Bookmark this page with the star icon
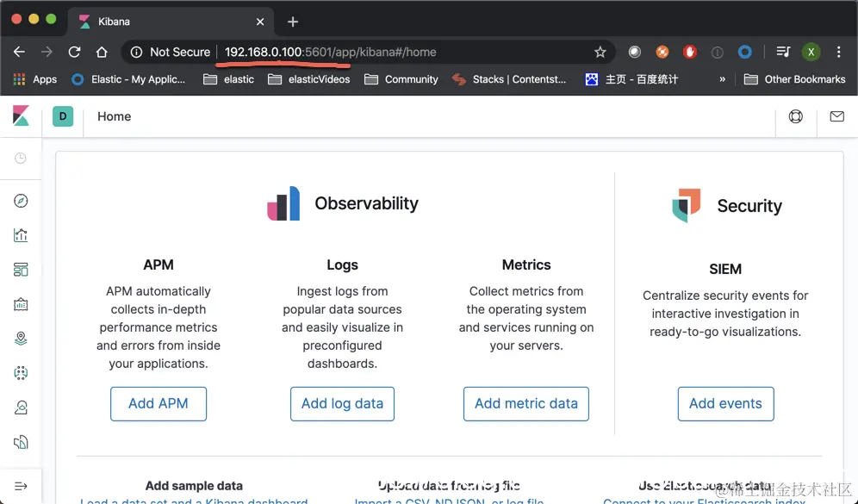The width and height of the screenshot is (858, 504). pyautogui.click(x=600, y=52)
